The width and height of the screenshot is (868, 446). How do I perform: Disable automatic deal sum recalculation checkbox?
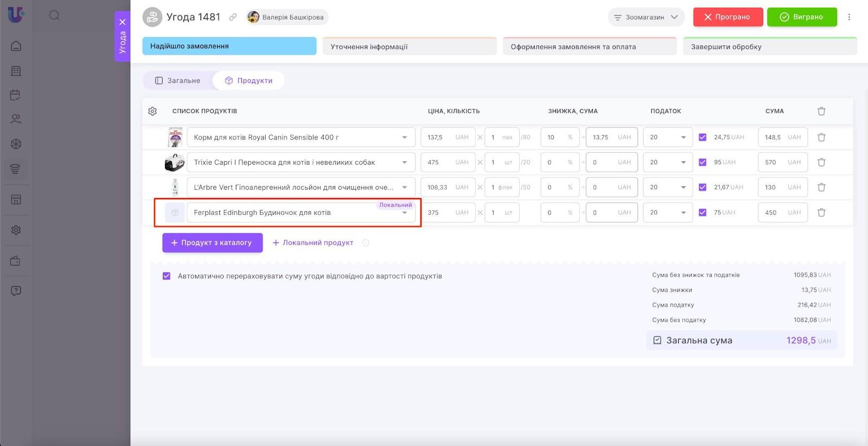pos(167,276)
